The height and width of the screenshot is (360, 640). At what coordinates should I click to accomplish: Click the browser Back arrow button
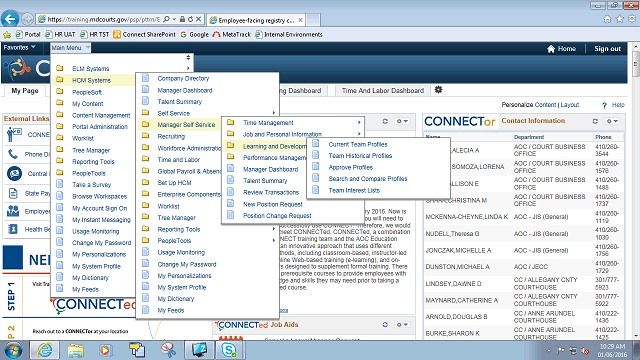10,19
